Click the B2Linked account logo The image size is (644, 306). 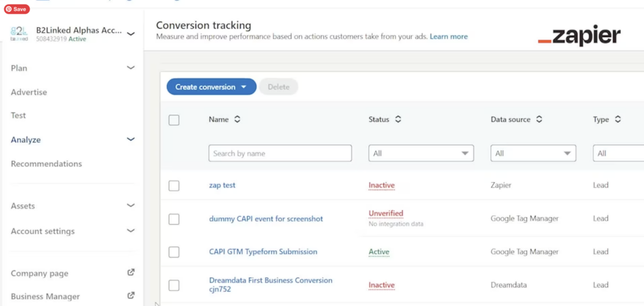point(19,34)
